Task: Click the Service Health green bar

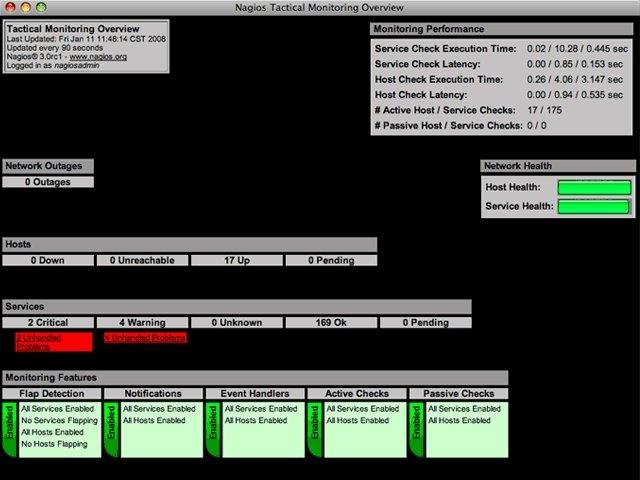Action: pos(593,207)
